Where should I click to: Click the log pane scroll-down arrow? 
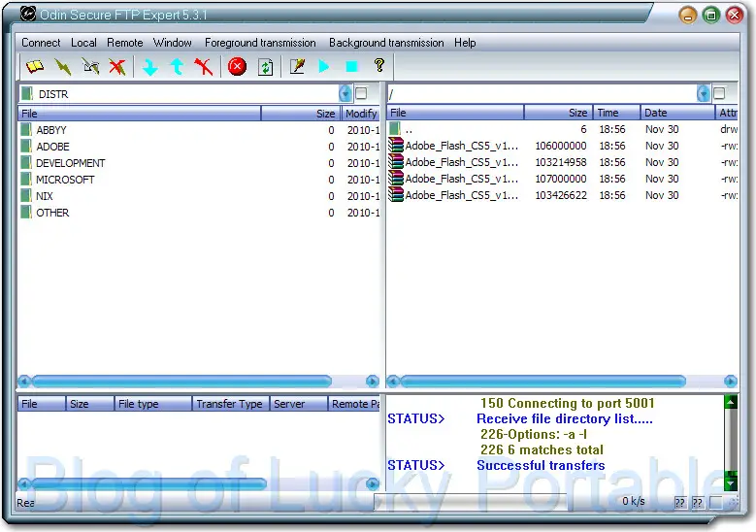point(731,482)
